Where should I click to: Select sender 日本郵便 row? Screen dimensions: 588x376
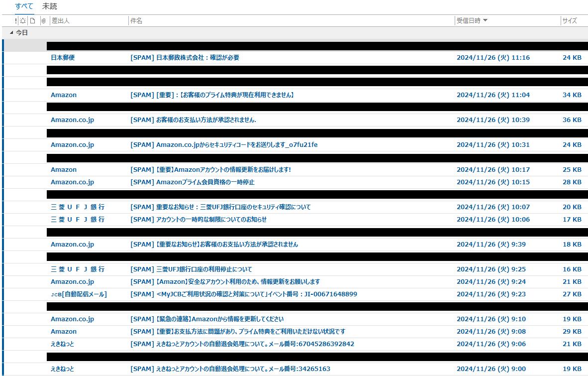coord(63,57)
